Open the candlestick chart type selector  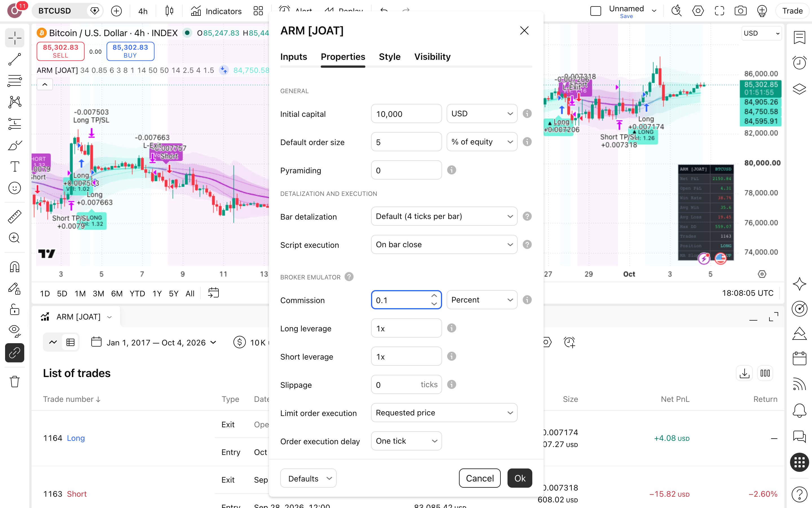[x=169, y=11]
